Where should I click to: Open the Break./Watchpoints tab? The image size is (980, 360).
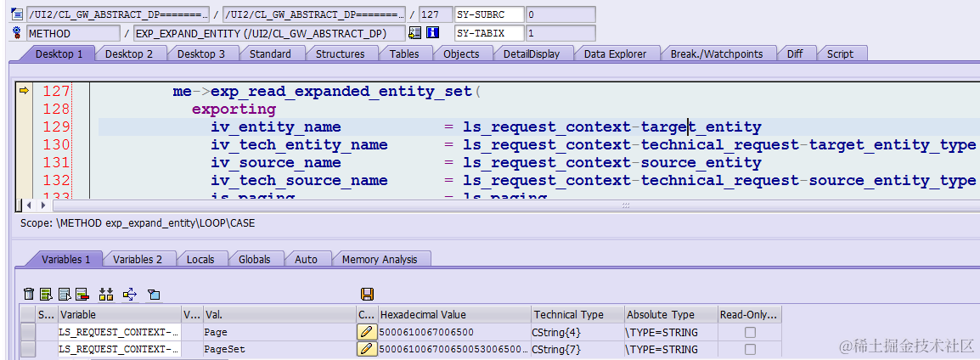pos(717,53)
